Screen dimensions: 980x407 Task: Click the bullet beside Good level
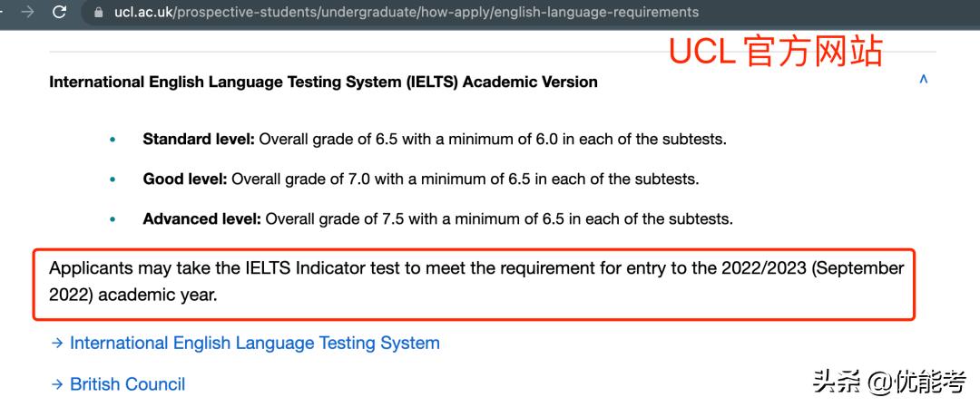113,179
